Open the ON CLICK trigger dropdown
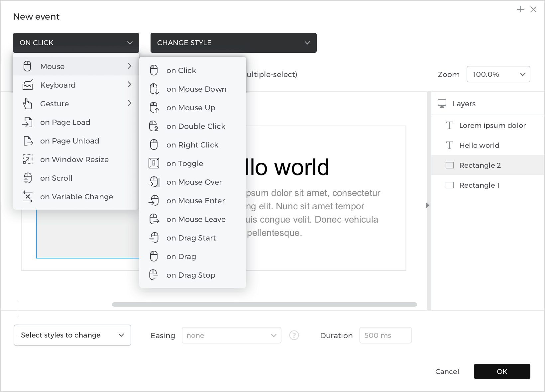Image resolution: width=545 pixels, height=392 pixels. (76, 43)
